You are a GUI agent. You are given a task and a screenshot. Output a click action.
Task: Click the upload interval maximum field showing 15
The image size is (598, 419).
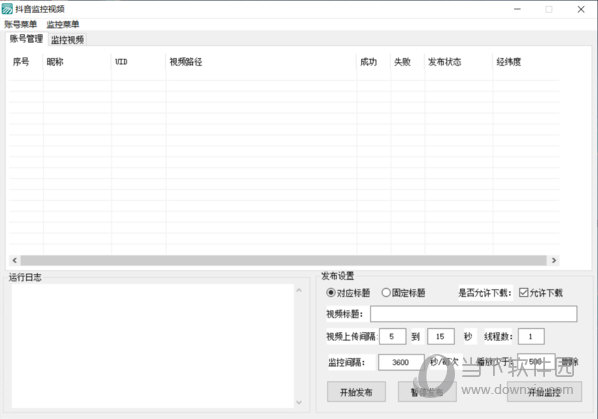click(x=440, y=337)
